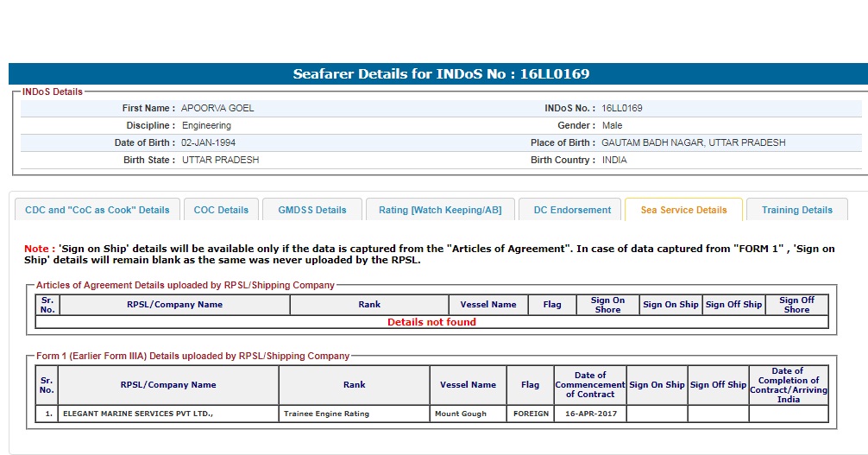
Task: Click the INDoS Details section label
Action: click(x=52, y=92)
